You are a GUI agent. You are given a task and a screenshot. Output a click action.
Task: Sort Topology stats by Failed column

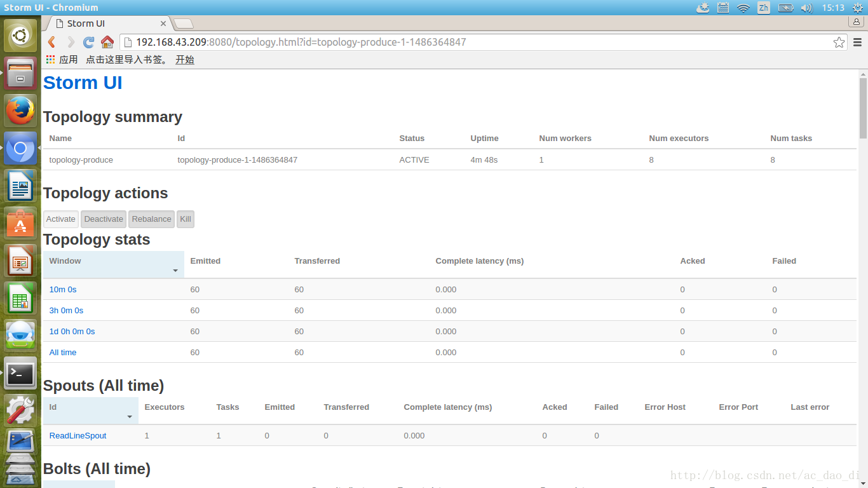point(784,261)
